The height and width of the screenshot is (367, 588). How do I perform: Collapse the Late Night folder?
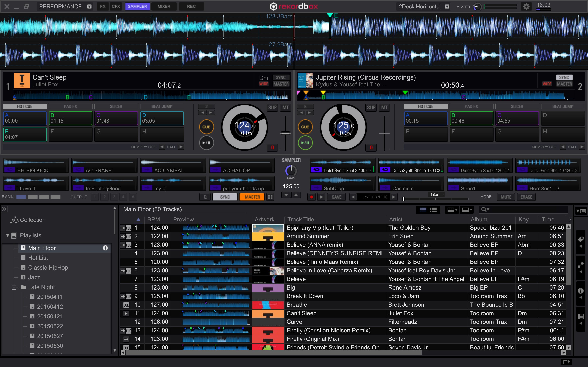click(14, 287)
